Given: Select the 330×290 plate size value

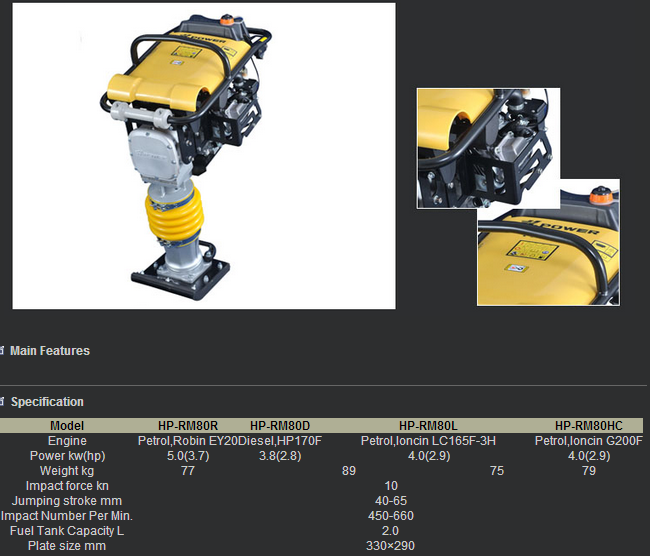Looking at the screenshot, I should 390,546.
